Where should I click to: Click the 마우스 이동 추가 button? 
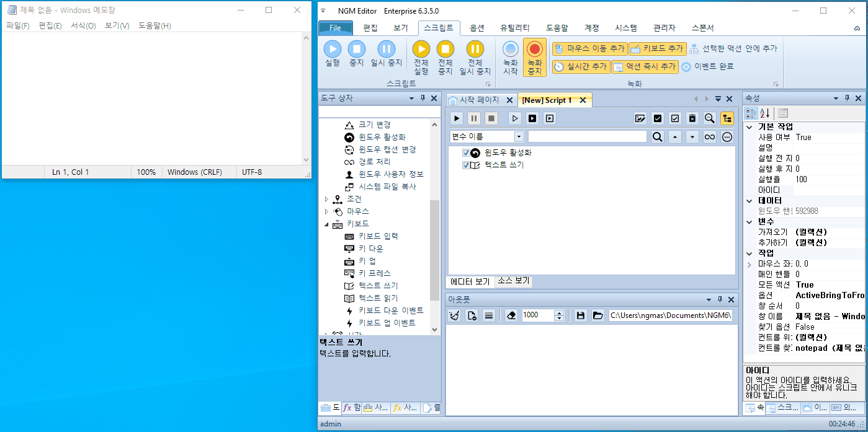[589, 48]
